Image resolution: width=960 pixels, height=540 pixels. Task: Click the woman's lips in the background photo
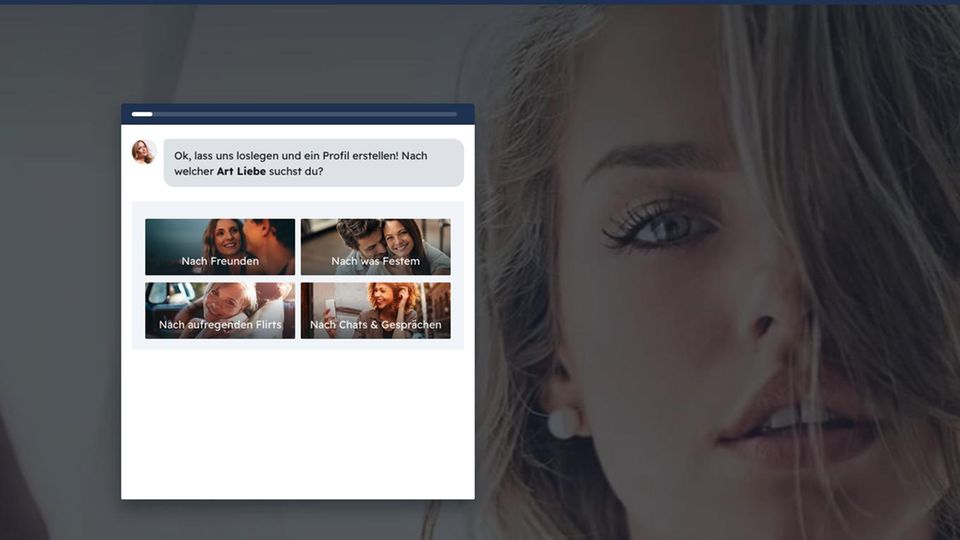click(790, 420)
